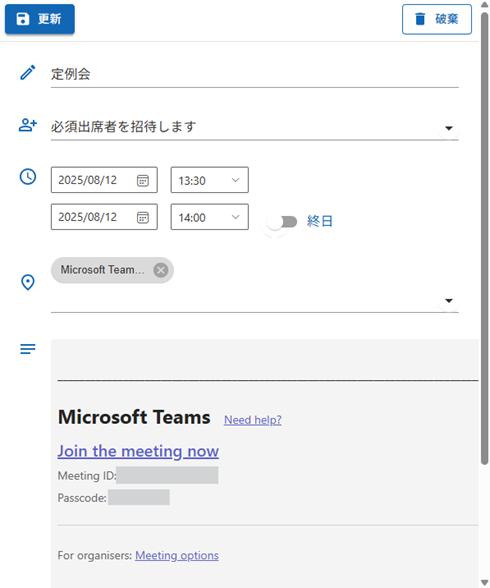Click the location pin icon
The width and height of the screenshot is (490, 588).
click(x=28, y=282)
